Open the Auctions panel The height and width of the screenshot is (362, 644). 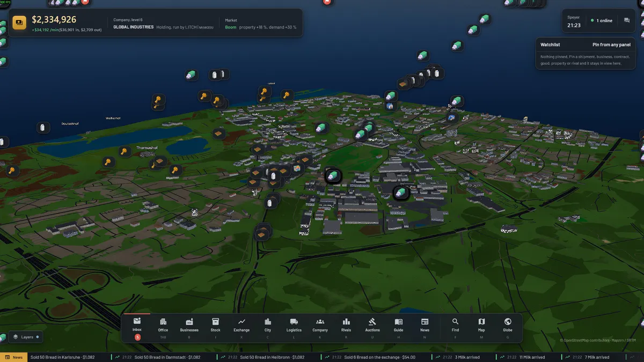[x=372, y=328]
